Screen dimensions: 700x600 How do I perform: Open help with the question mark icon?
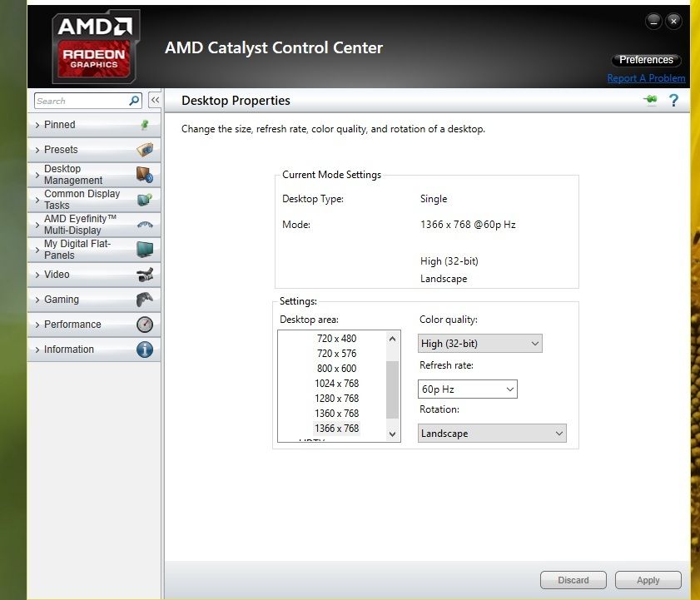click(673, 101)
